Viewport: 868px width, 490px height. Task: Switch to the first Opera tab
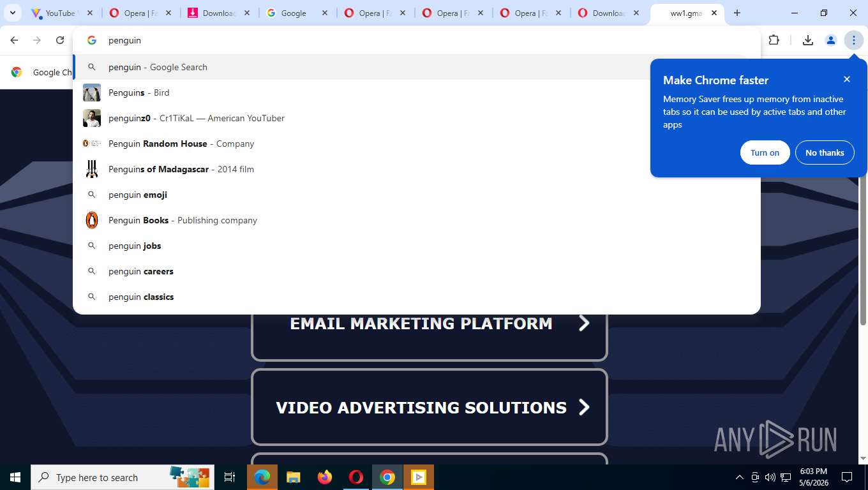pyautogui.click(x=140, y=13)
